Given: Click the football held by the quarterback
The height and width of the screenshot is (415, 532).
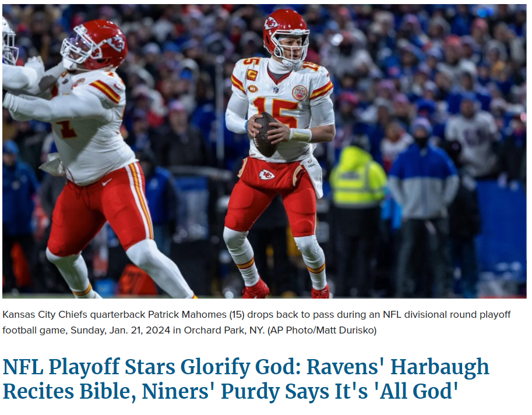Looking at the screenshot, I should coord(265,134).
